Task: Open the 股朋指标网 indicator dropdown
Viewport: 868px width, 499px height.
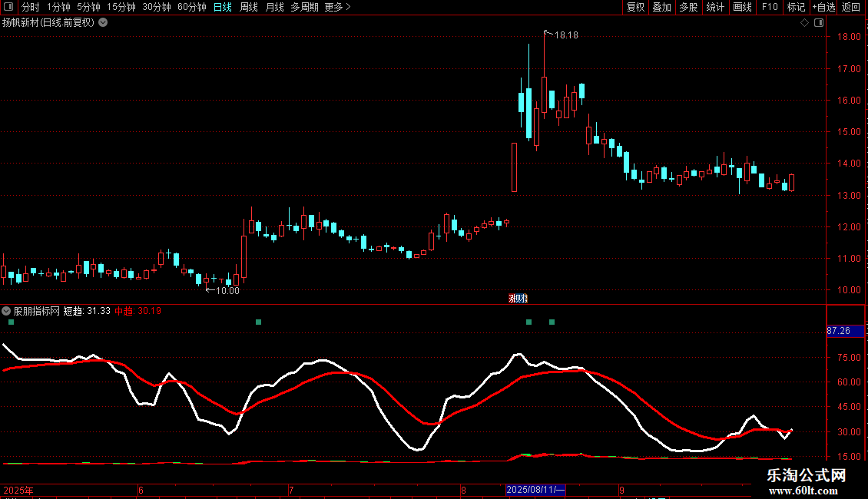Action: [x=6, y=311]
